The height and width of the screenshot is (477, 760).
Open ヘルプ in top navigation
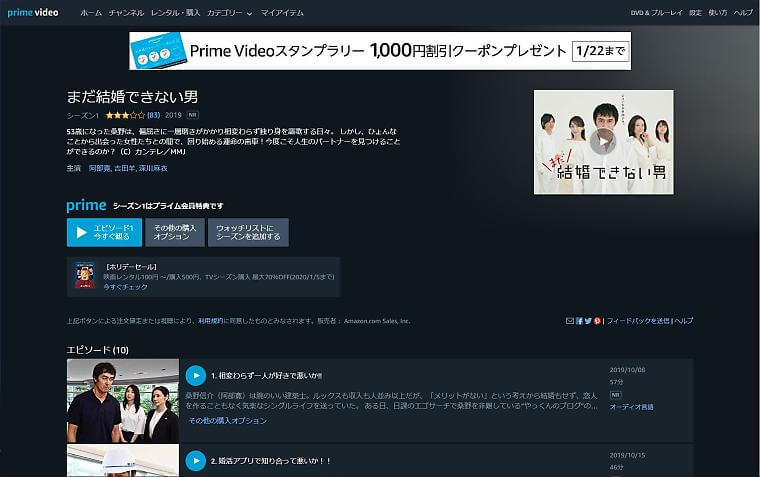[743, 13]
